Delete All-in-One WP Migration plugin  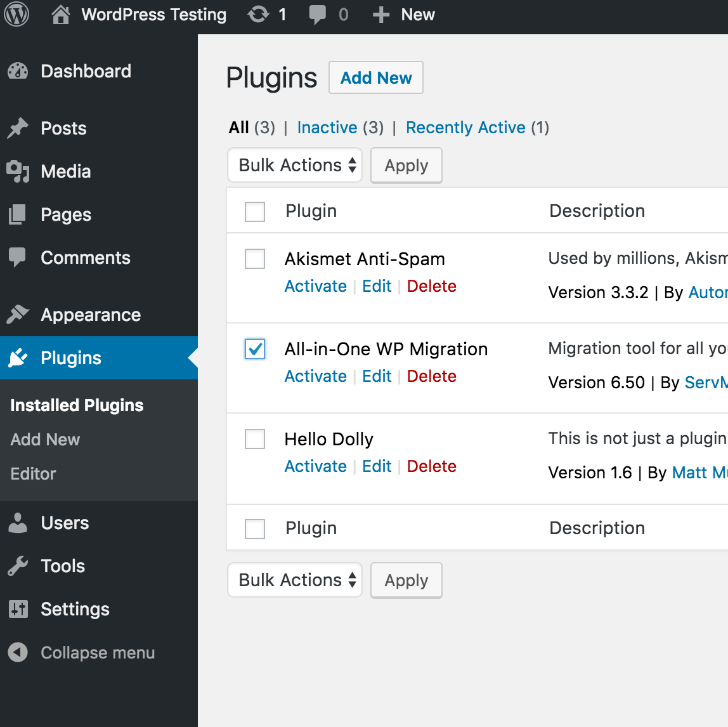tap(432, 376)
